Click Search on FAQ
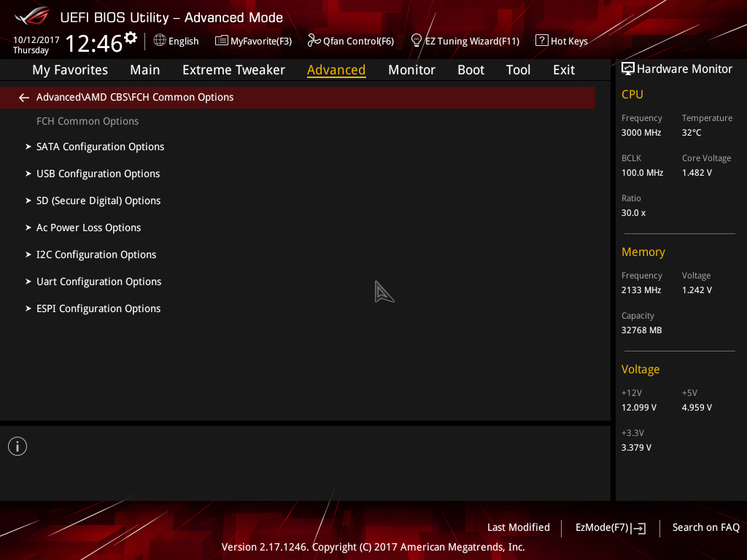 pos(706,528)
